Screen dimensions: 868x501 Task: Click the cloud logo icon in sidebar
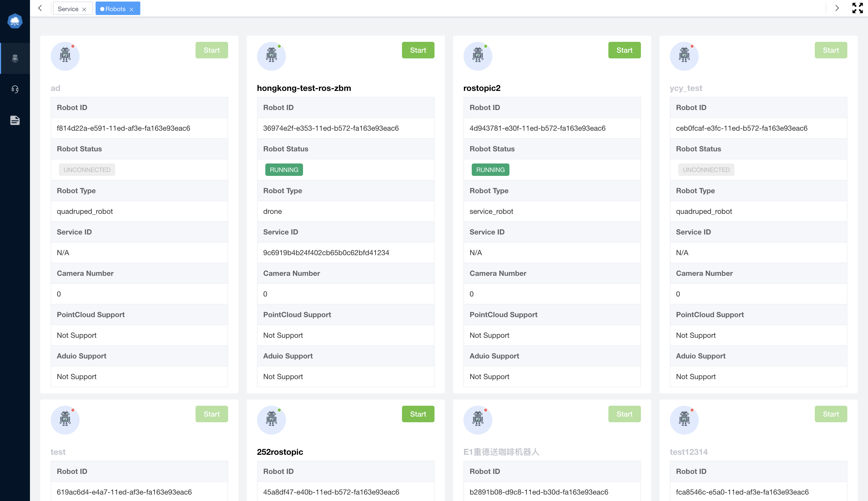pos(15,21)
